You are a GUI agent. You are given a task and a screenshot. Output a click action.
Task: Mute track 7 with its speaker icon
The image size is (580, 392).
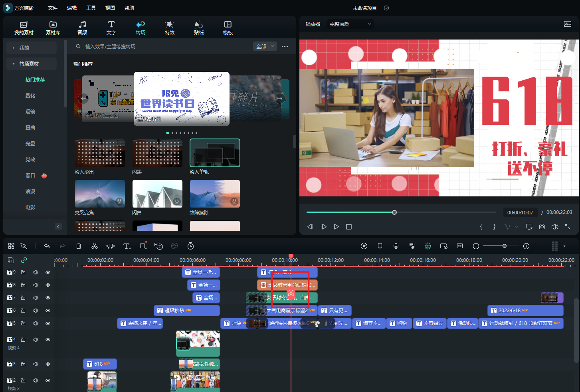pos(36,298)
